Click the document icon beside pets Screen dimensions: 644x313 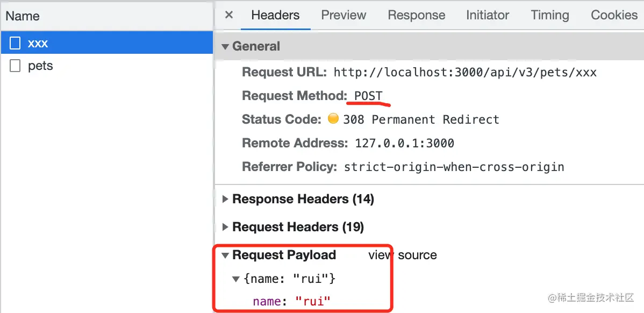point(15,66)
